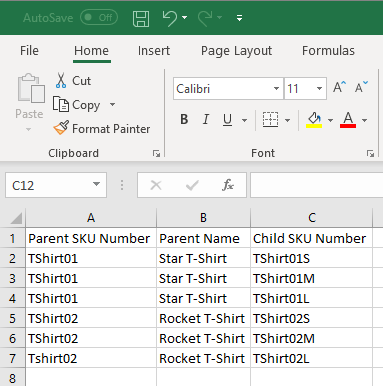Select column B header

point(203,218)
